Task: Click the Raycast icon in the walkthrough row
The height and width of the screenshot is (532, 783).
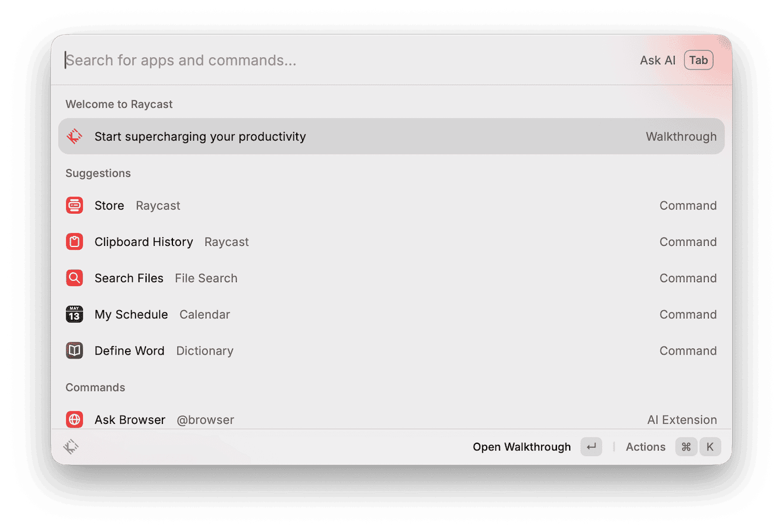Action: (x=74, y=136)
